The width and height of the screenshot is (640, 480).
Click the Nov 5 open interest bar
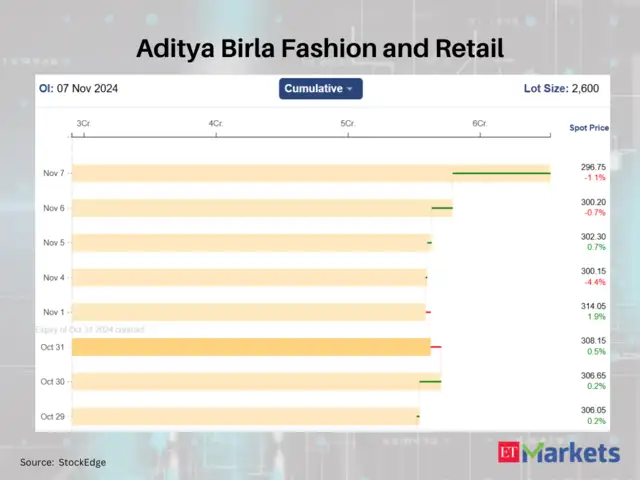251,243
